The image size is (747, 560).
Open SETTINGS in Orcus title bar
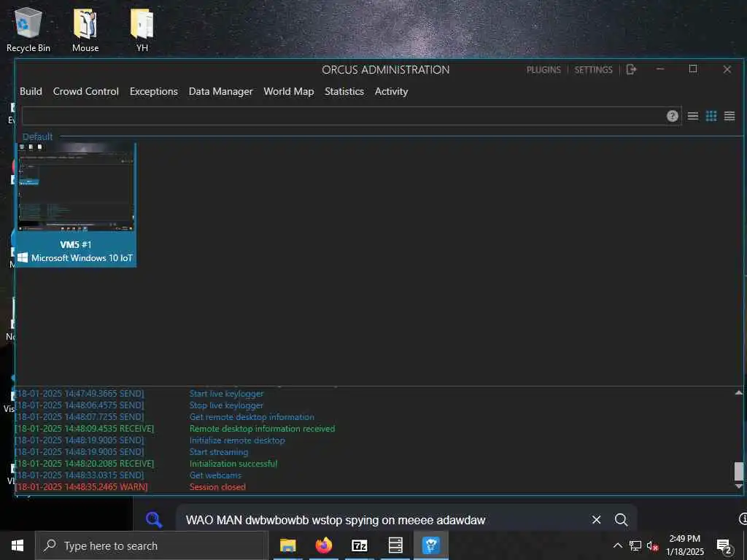[x=593, y=69]
